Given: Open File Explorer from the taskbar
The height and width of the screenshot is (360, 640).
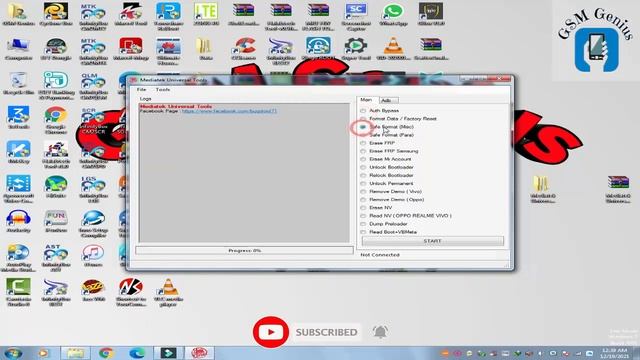Looking at the screenshot, I should point(76,353).
